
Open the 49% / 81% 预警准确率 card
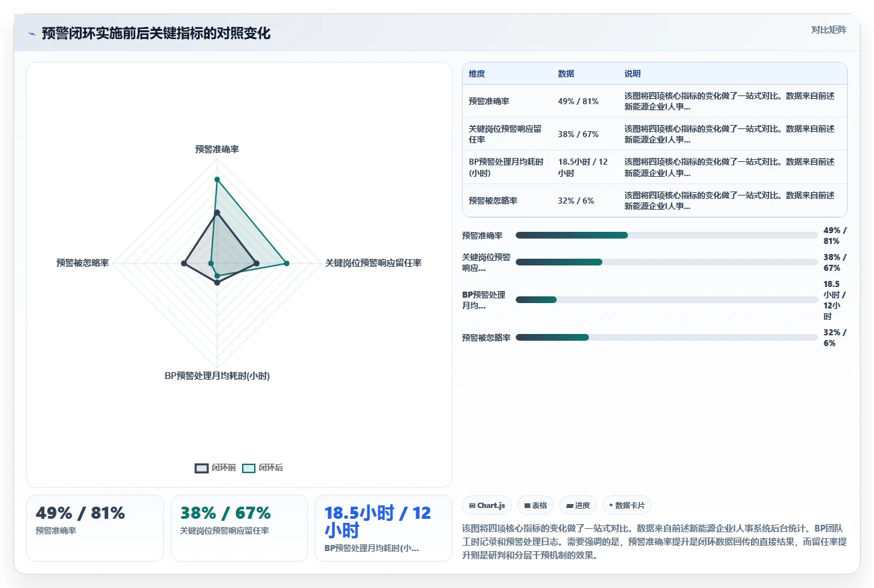(95, 528)
